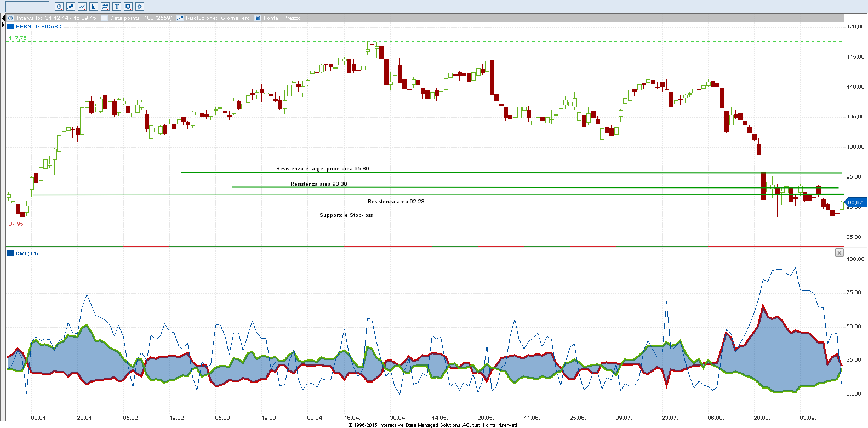Open the time interval clock dropdown
This screenshot has height=428, width=868.
tap(59, 7)
